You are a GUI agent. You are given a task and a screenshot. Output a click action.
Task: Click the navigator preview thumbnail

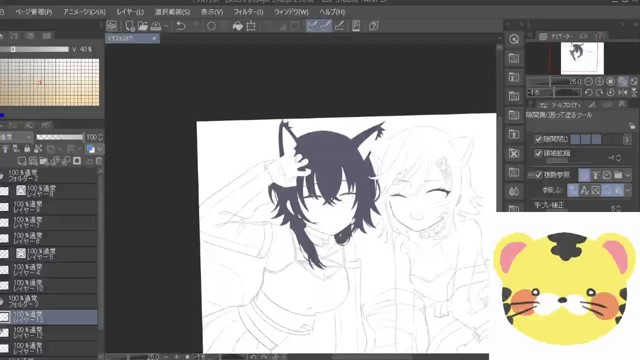(x=582, y=58)
